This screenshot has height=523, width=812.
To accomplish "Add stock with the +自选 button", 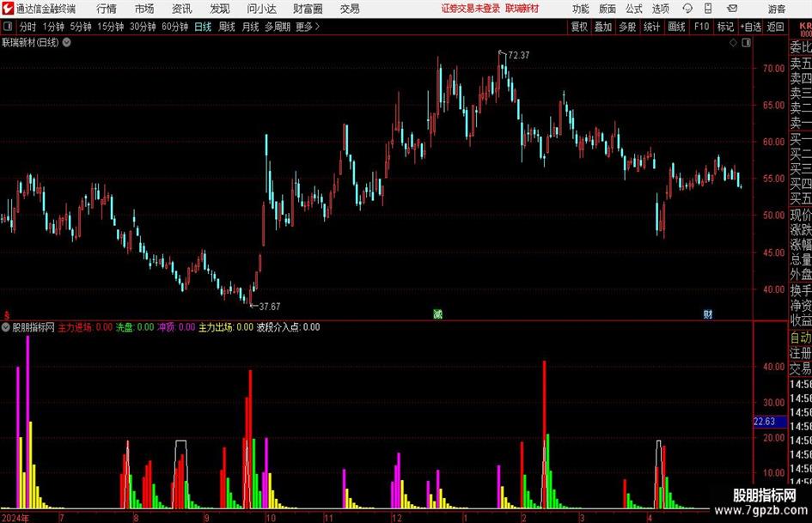I will (750, 27).
